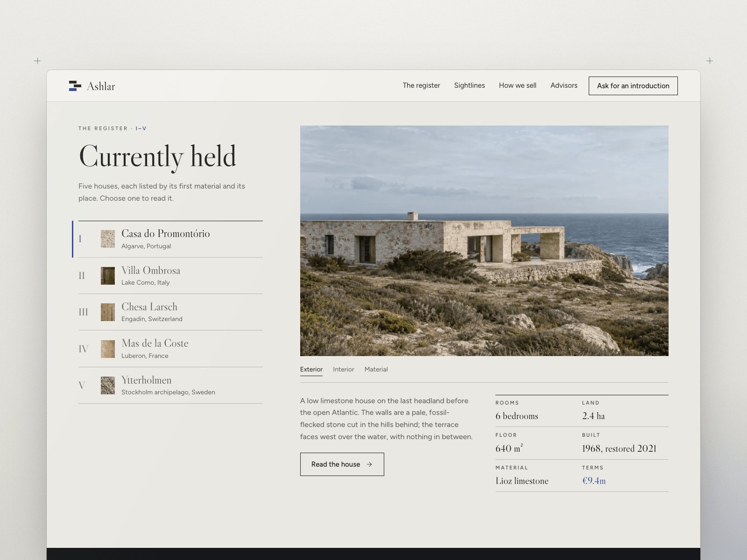The image size is (747, 560).
Task: Click the headland house photo
Action: [484, 241]
